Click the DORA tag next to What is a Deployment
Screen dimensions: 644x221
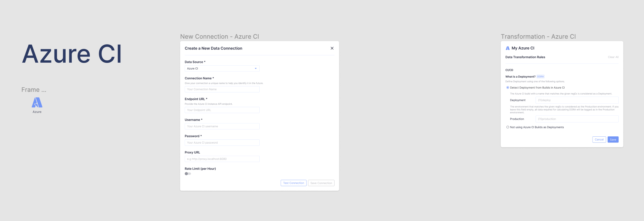[x=540, y=77]
